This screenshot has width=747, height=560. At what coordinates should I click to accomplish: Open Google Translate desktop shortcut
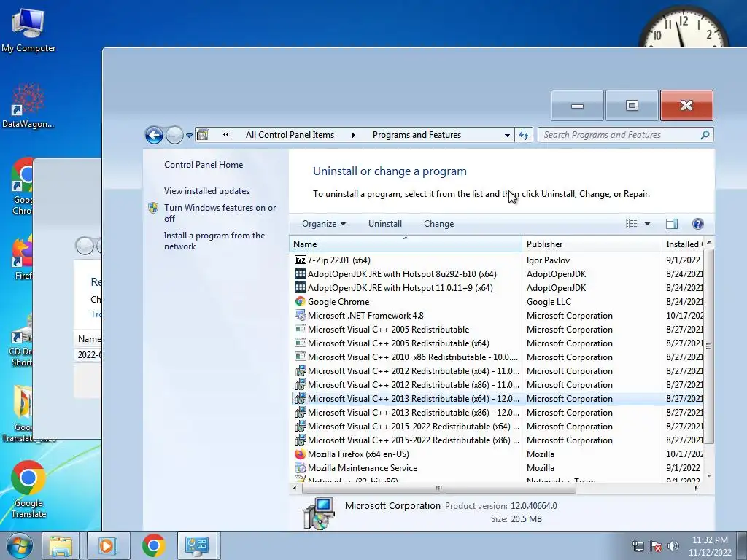[28, 489]
